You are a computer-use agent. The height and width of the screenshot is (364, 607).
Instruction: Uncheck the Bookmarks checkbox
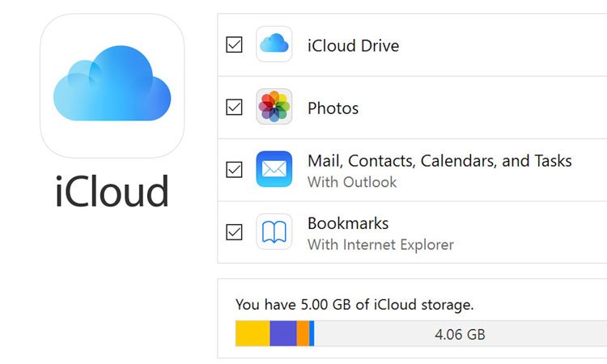click(x=234, y=232)
